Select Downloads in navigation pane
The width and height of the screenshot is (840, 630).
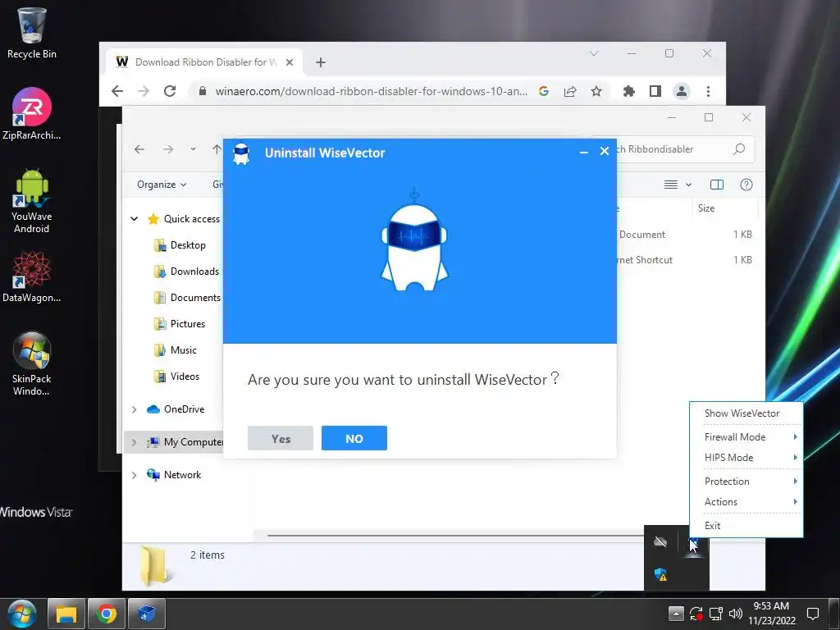pyautogui.click(x=186, y=271)
